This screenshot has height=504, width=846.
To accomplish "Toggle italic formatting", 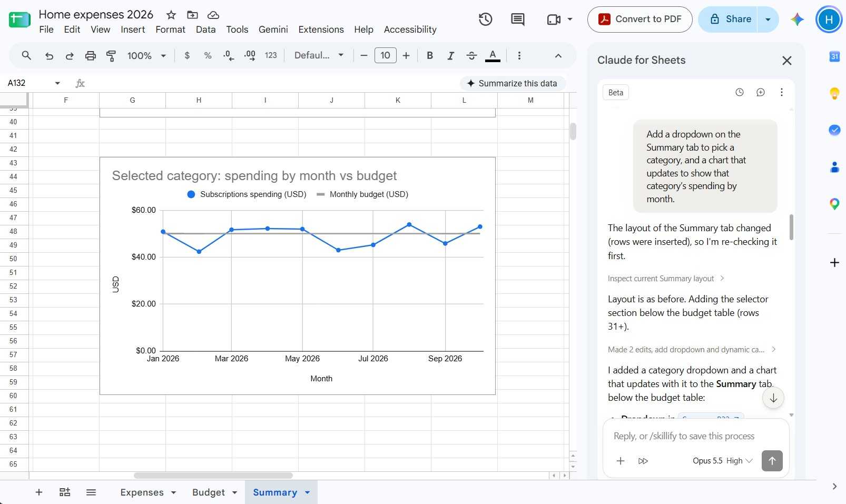I will click(x=450, y=55).
